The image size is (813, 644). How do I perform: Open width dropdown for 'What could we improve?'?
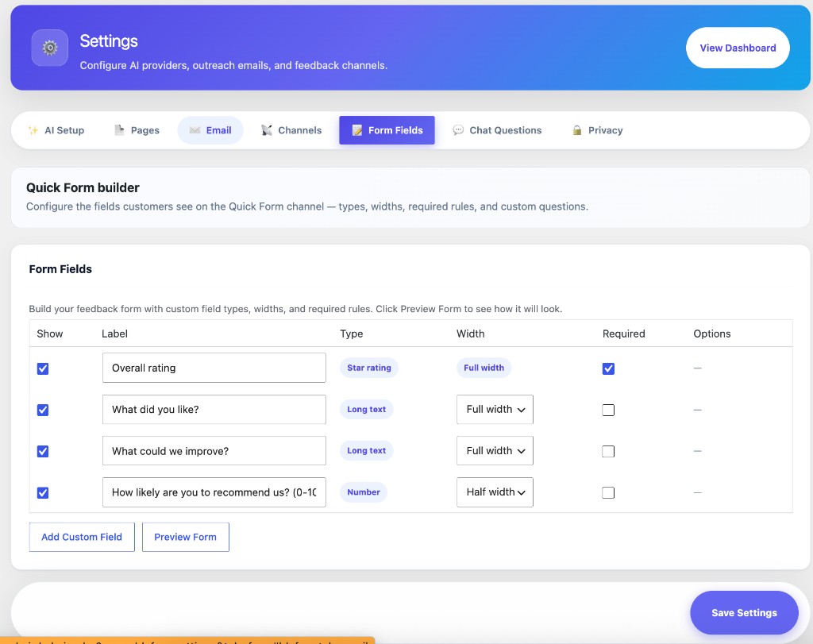[495, 450]
